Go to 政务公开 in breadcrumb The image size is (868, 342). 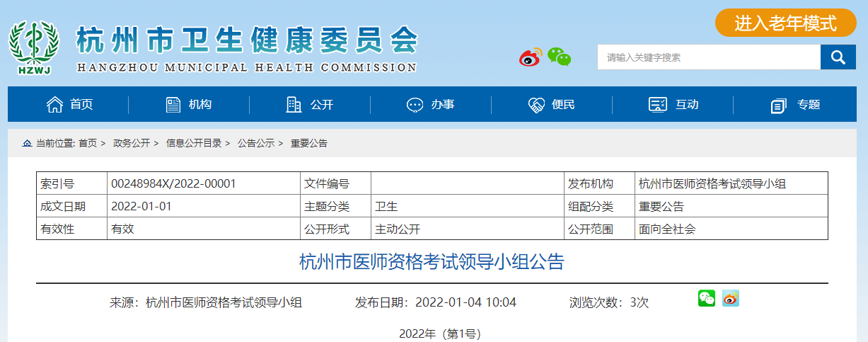point(132,143)
